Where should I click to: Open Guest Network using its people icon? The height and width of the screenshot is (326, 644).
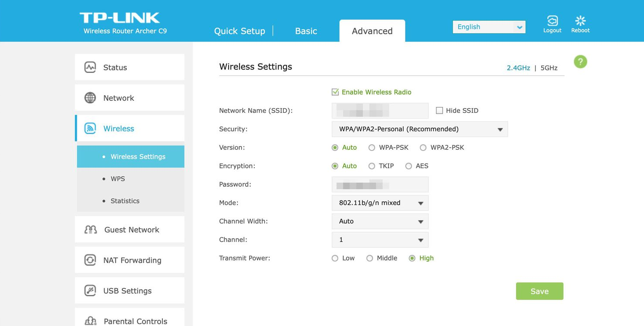pyautogui.click(x=90, y=229)
